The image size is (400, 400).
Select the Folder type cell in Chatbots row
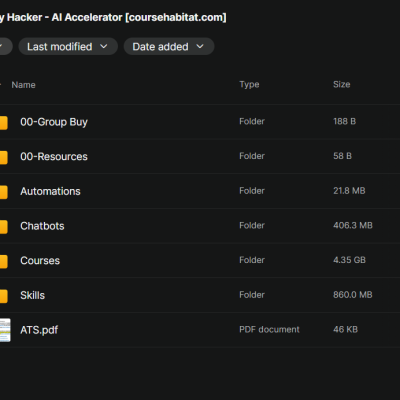tap(252, 225)
